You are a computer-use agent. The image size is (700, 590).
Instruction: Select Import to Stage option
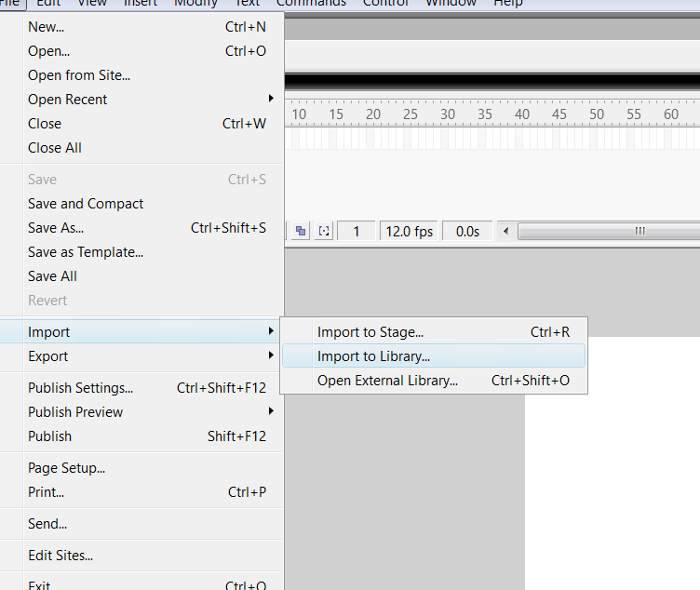pos(370,332)
